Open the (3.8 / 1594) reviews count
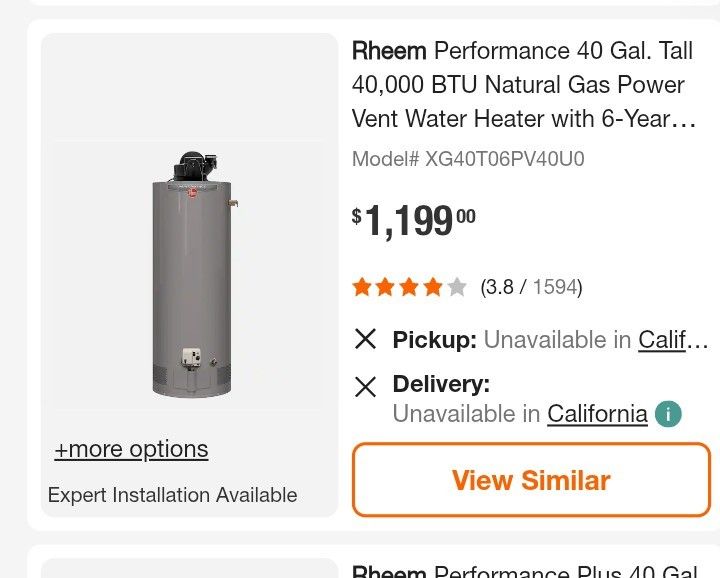This screenshot has width=720, height=578. pos(531,288)
